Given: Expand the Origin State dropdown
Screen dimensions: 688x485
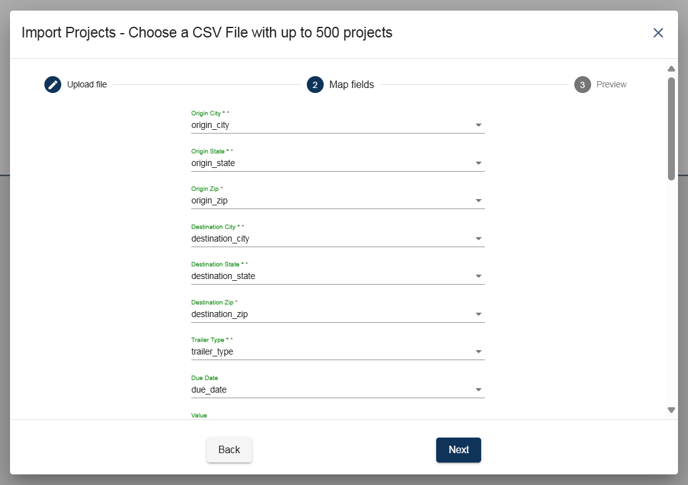Looking at the screenshot, I should 478,163.
